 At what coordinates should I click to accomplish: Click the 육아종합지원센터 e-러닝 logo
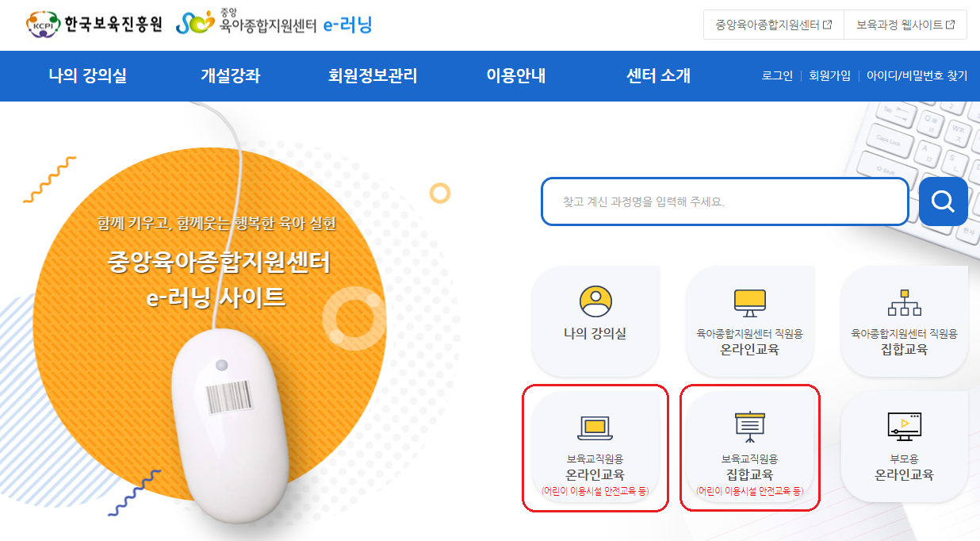(274, 24)
